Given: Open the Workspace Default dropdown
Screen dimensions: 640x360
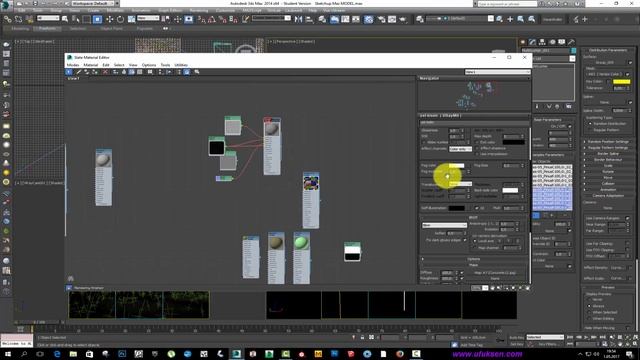Looking at the screenshot, I should coord(93,3).
